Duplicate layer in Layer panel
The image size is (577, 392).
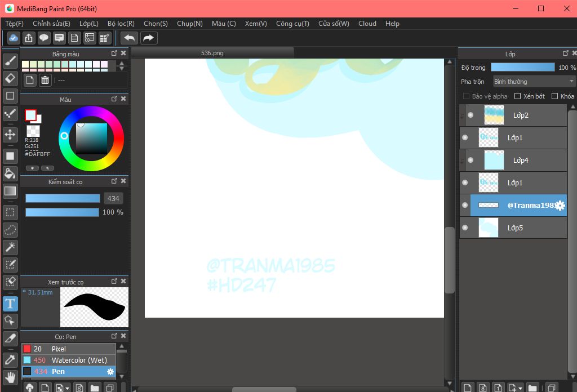(551, 387)
